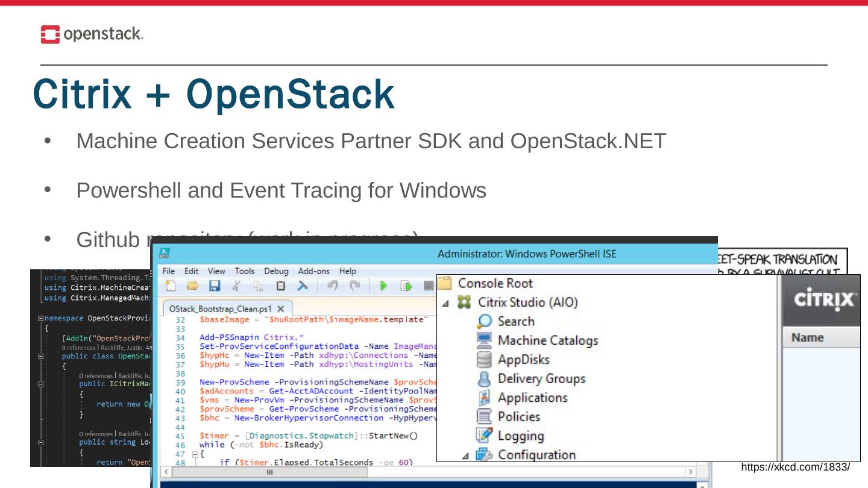This screenshot has height=488, width=868.
Task: Click the PowerShell ISE title bar app icon
Action: [164, 254]
